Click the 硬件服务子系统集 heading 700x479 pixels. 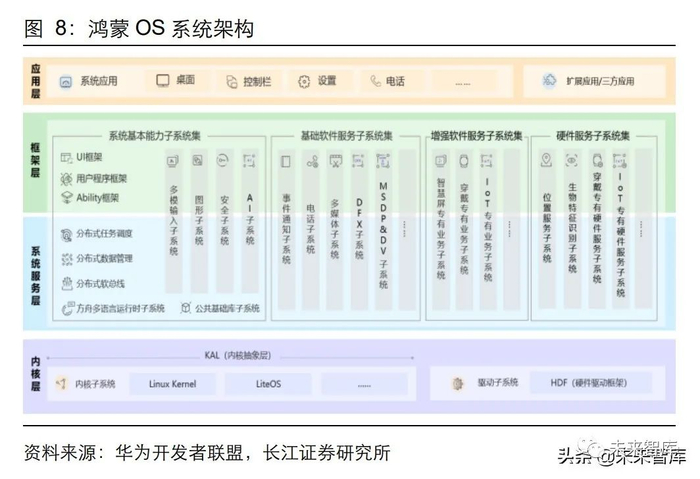pyautogui.click(x=593, y=136)
